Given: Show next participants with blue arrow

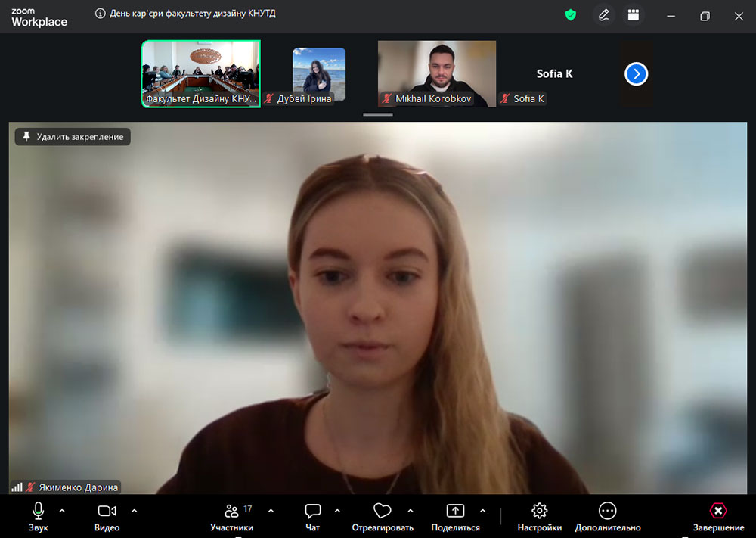Looking at the screenshot, I should [637, 73].
